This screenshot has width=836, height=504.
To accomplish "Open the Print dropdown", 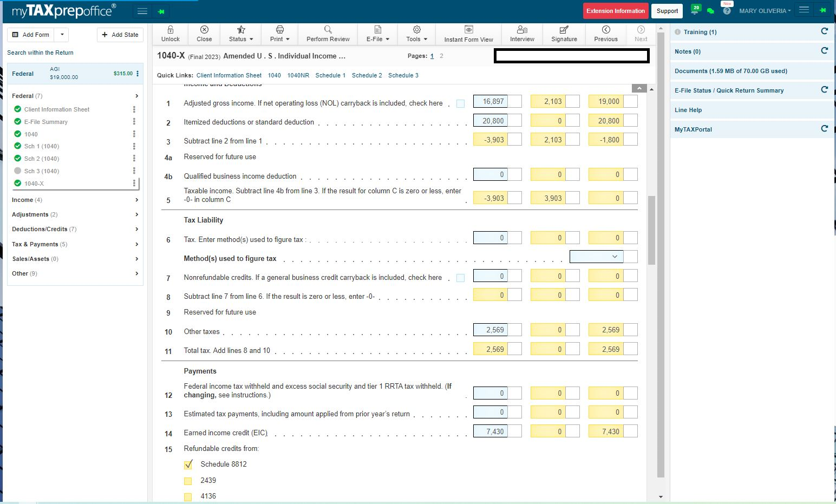I will coord(279,34).
